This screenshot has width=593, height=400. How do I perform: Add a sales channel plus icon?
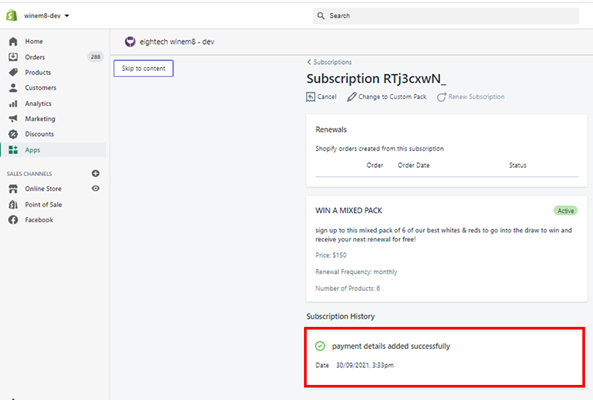96,173
